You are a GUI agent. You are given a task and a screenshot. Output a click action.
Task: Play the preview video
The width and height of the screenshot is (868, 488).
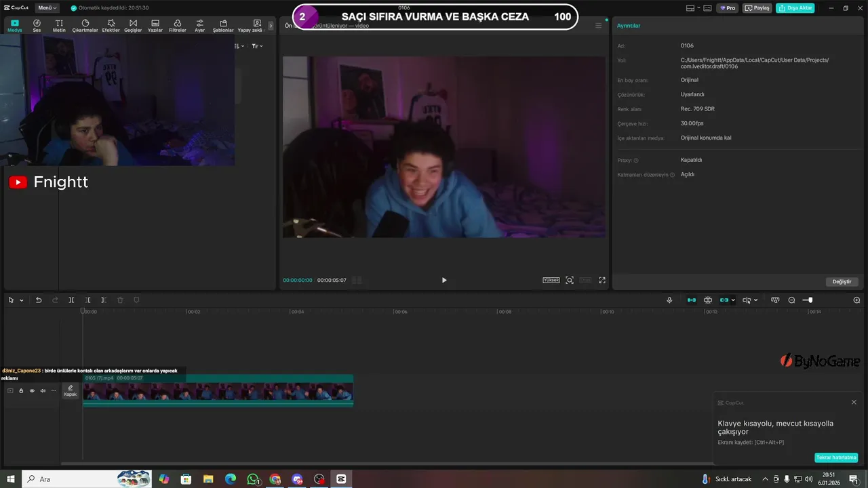point(444,280)
